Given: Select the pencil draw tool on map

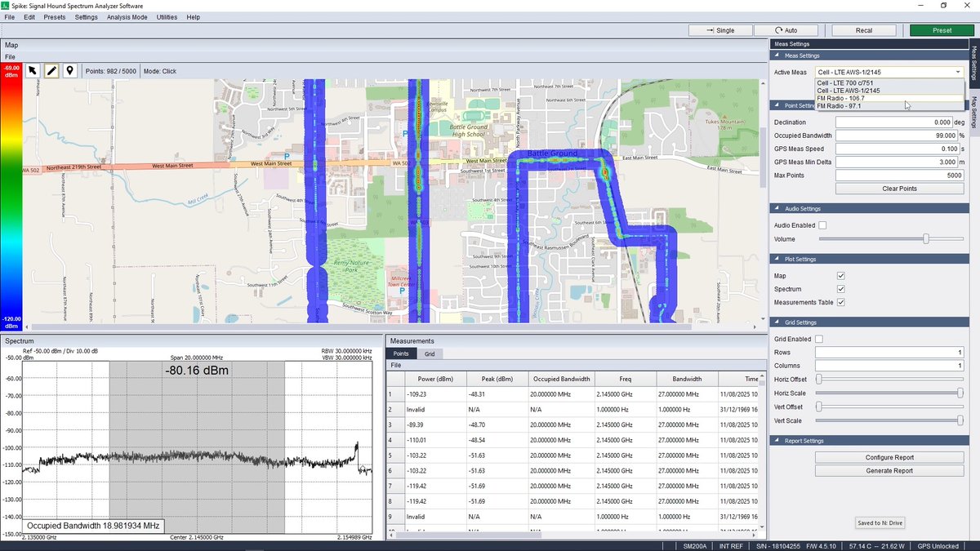Looking at the screenshot, I should click(x=51, y=70).
